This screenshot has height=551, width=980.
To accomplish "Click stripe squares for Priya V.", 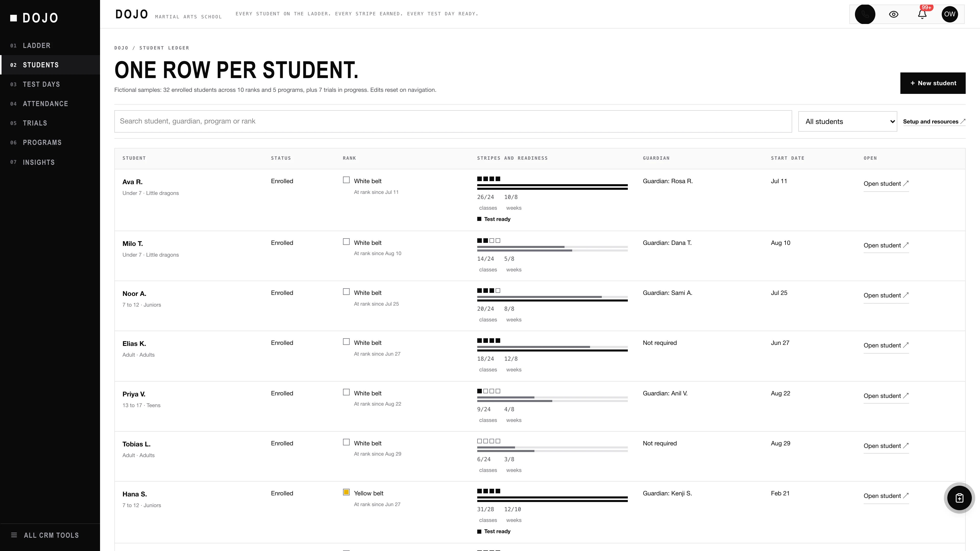I will [488, 391].
